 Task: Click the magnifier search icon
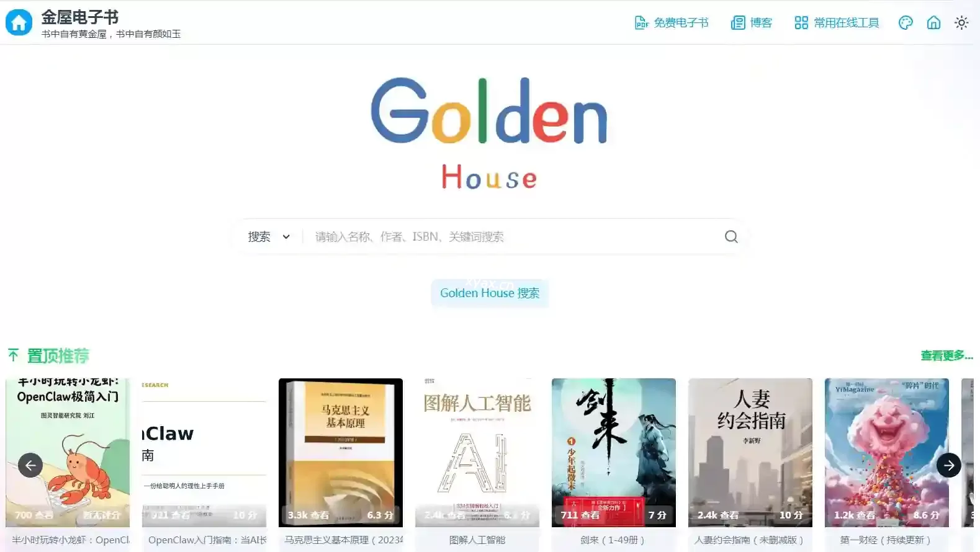pos(731,236)
